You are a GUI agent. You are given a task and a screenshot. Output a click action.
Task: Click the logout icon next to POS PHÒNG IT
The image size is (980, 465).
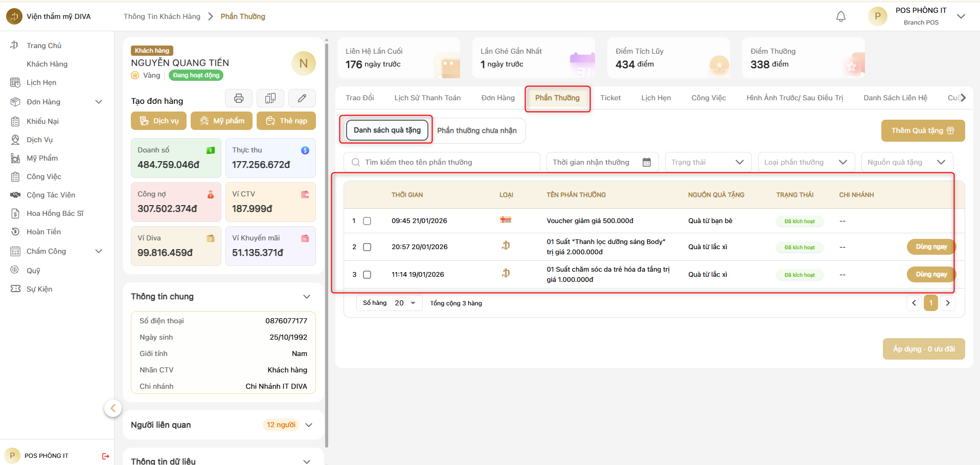tap(105, 456)
